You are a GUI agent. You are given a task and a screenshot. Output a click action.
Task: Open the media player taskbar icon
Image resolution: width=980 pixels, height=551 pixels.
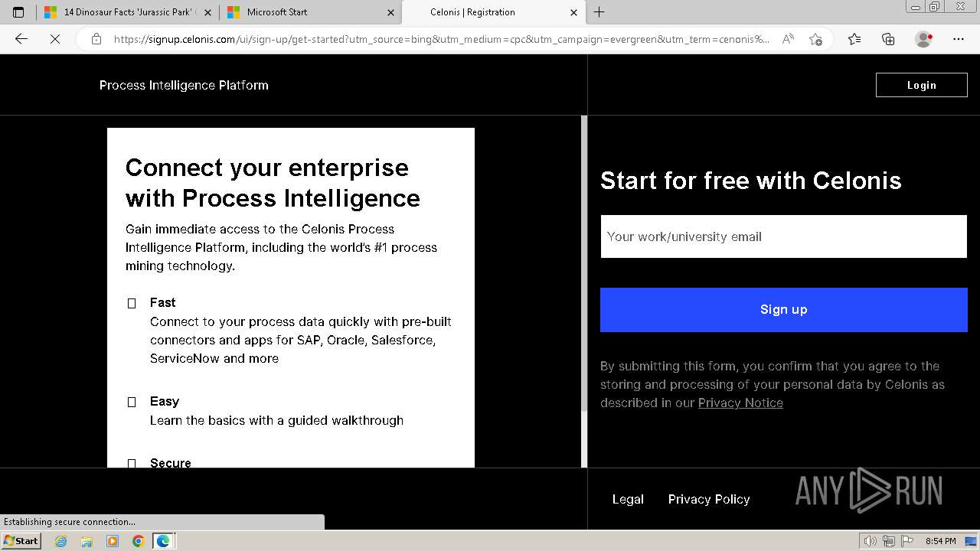tap(113, 541)
